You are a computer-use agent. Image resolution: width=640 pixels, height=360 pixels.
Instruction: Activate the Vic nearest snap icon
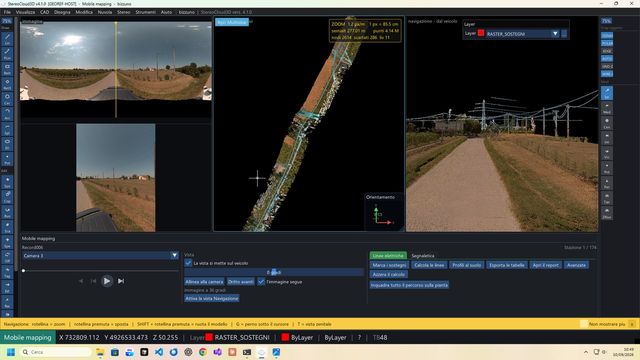[x=607, y=153]
